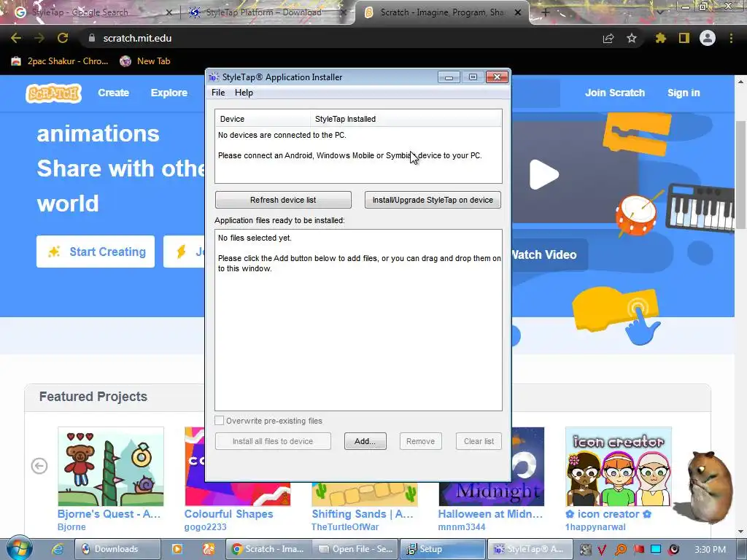747x560 pixels.
Task: Open the Help menu in StyleTap Installer
Action: (x=244, y=93)
